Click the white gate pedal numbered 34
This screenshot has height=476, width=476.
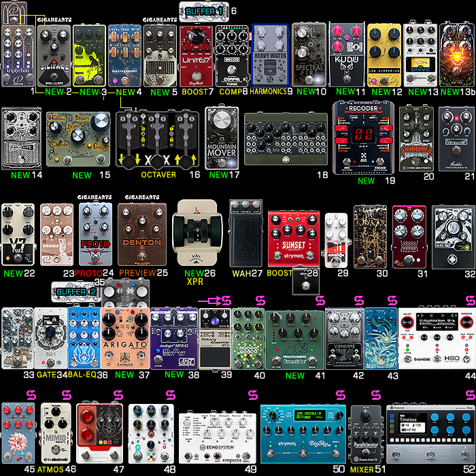51,339
